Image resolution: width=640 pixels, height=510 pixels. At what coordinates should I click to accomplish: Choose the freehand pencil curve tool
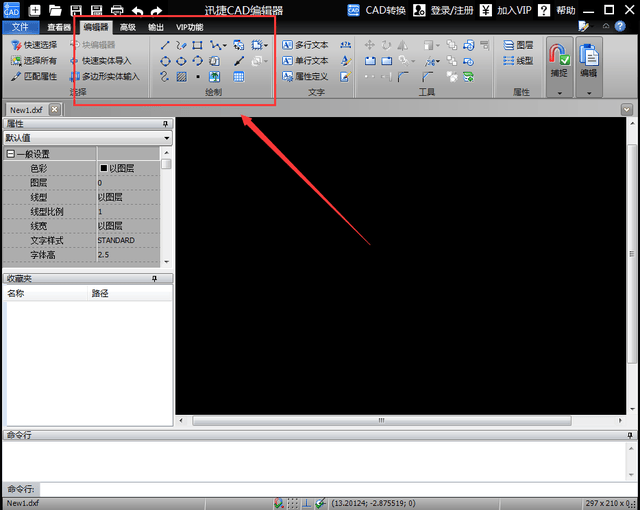point(181,45)
